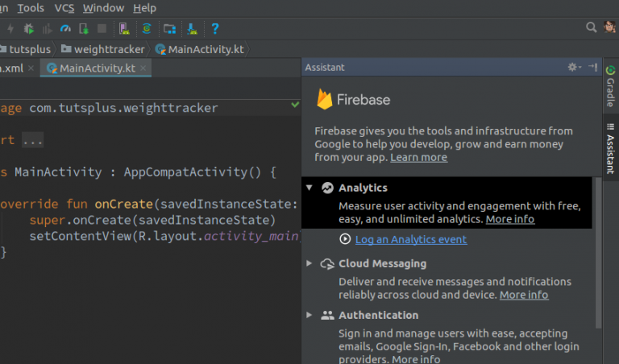
Task: Open the Window menu
Action: [x=103, y=8]
